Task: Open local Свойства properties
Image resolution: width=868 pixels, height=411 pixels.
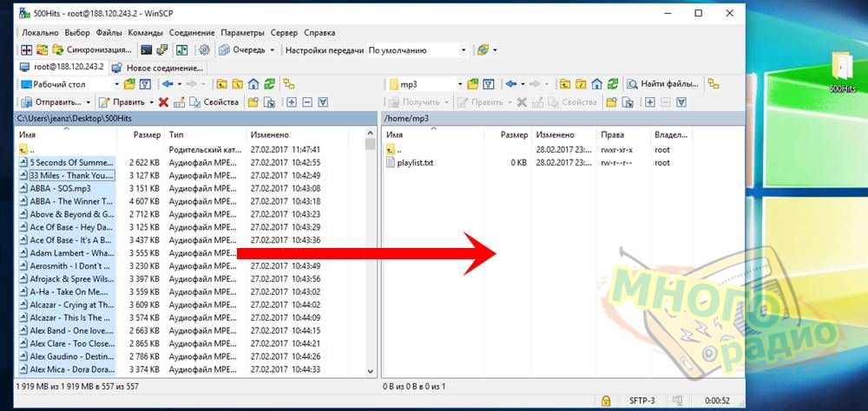Action: point(214,102)
